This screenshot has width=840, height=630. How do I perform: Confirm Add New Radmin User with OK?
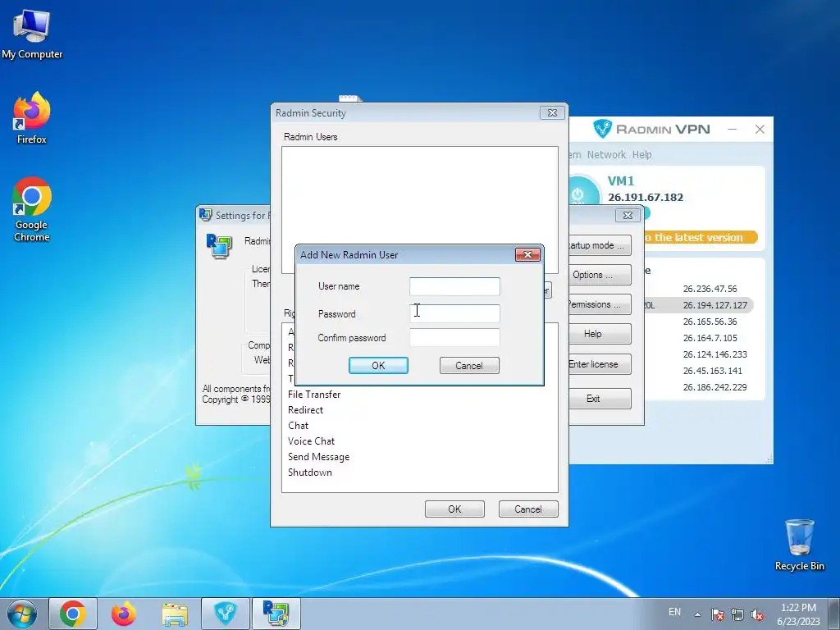pos(378,365)
